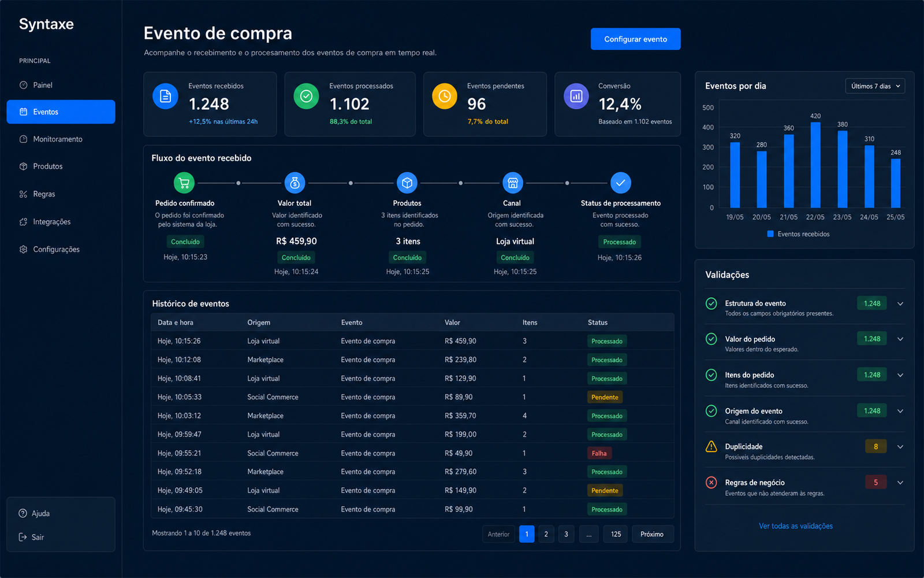Click the Syntaxe logo
The image size is (924, 578).
coord(46,24)
